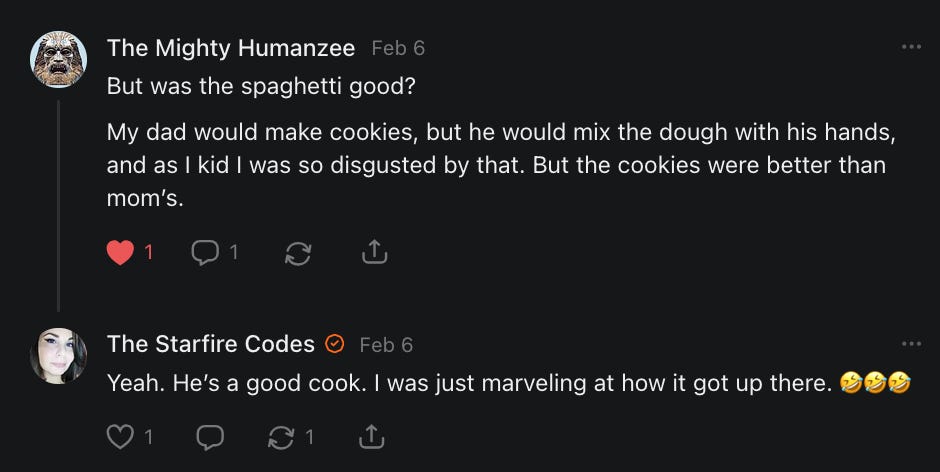Viewport: 940px width, 472px height.
Task: Open options menu for Humanzee's comment
Action: tap(910, 47)
